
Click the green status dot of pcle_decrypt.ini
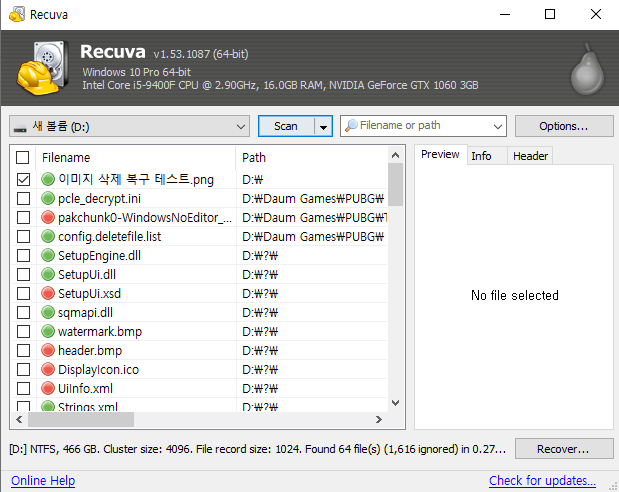(x=48, y=198)
